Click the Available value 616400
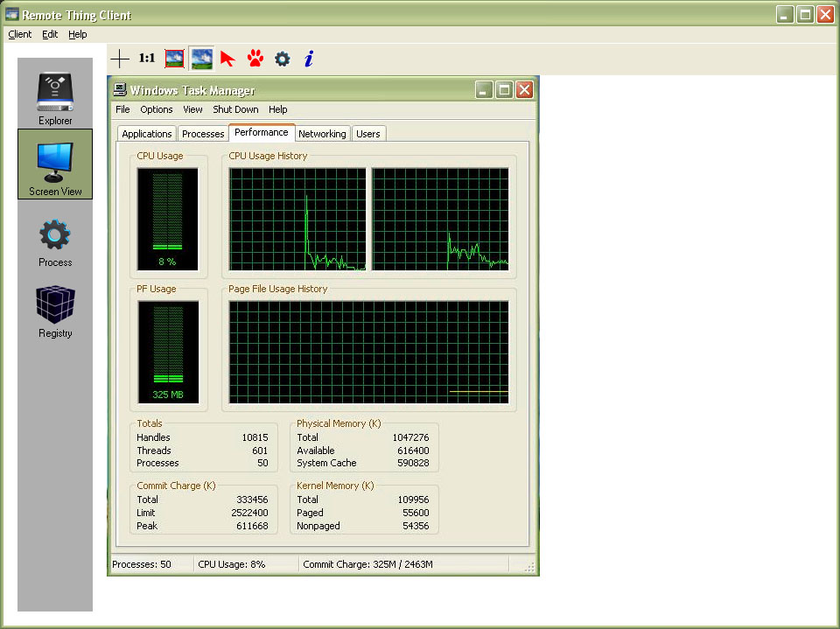This screenshot has width=840, height=629. (413, 451)
